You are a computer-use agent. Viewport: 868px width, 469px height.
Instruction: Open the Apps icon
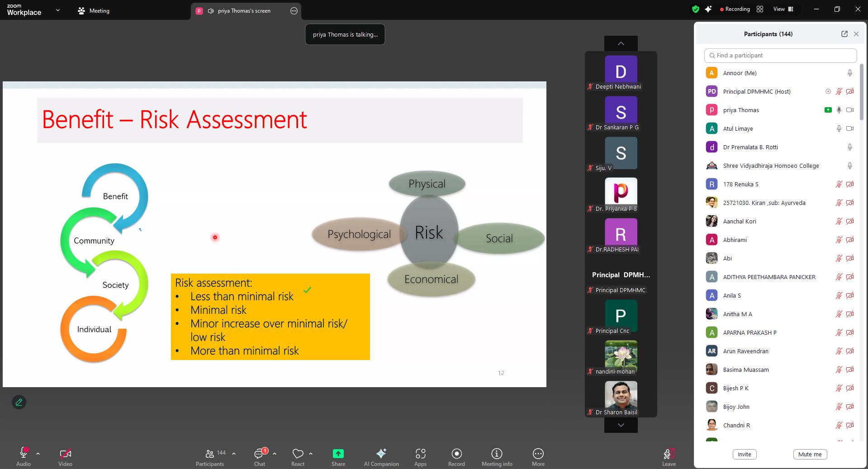(420, 454)
